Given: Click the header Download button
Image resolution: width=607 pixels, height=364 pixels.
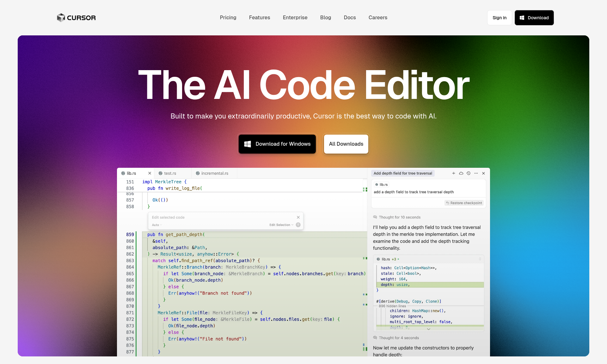Looking at the screenshot, I should (534, 18).
